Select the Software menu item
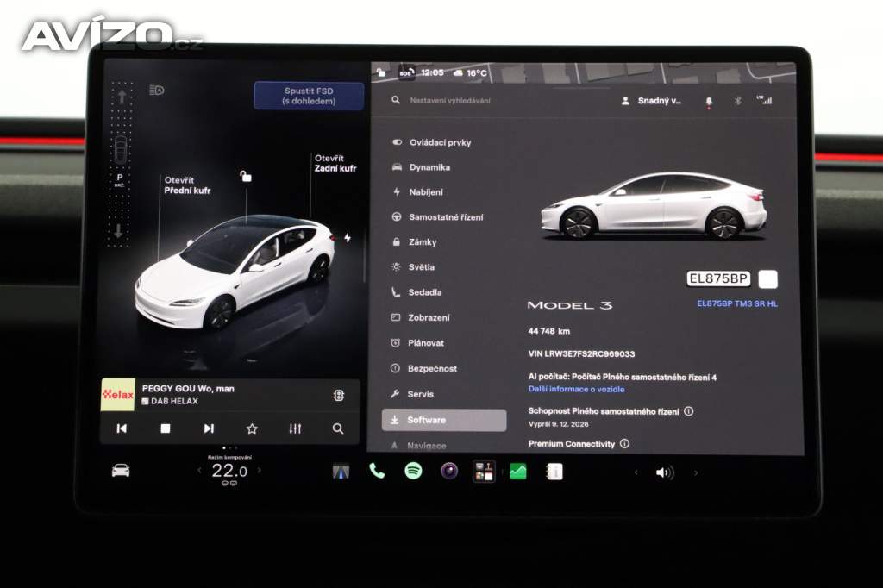 point(444,420)
